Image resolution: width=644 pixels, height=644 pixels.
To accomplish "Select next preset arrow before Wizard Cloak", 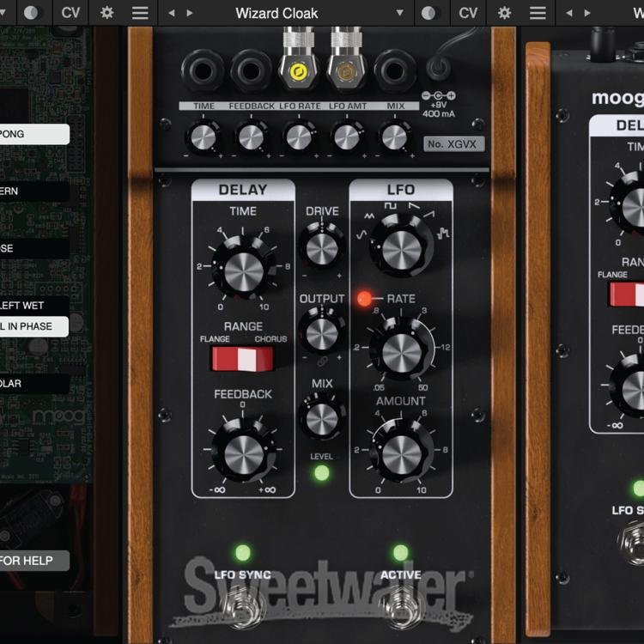I will tap(190, 13).
